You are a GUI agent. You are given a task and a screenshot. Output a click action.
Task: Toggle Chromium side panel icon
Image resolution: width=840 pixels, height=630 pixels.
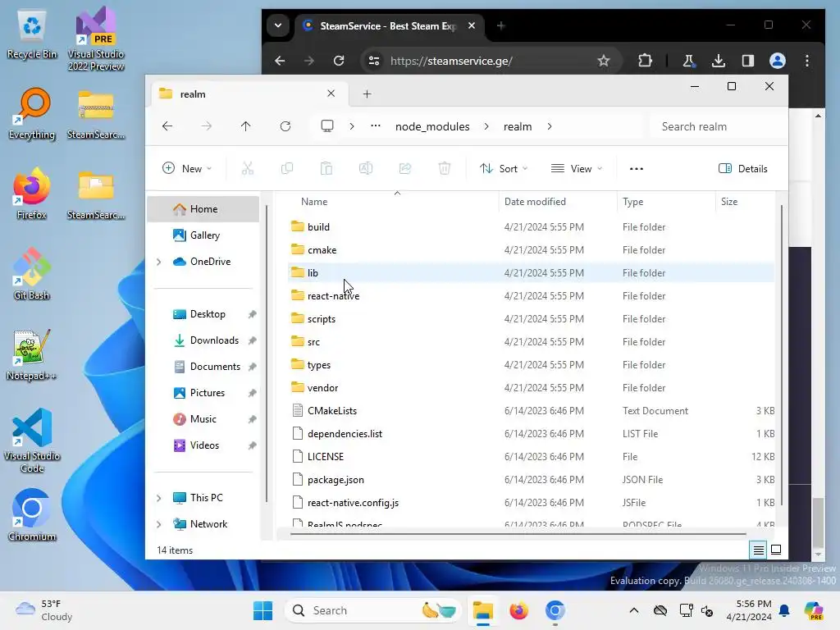pyautogui.click(x=748, y=61)
